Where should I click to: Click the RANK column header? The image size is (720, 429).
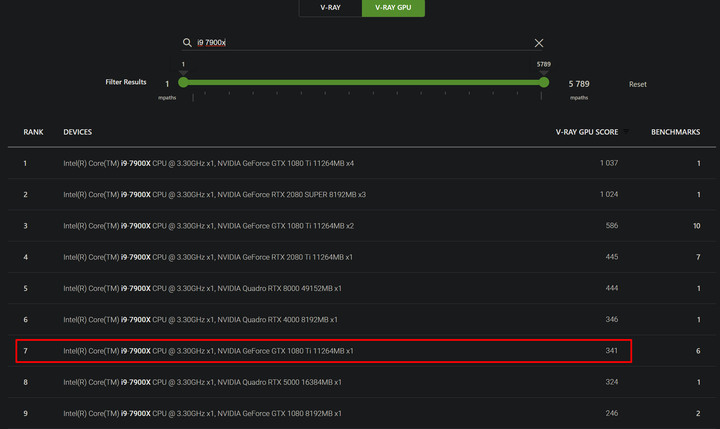(33, 132)
